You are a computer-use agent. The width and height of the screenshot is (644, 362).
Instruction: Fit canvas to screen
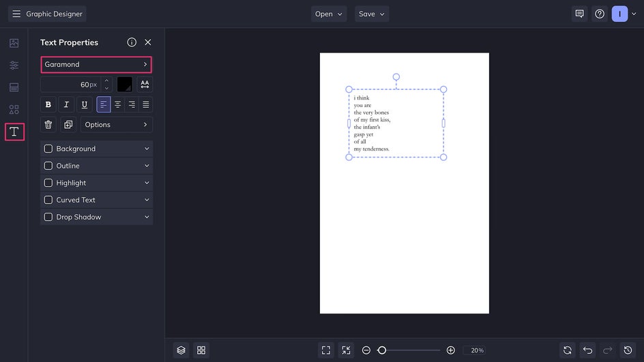pos(326,350)
